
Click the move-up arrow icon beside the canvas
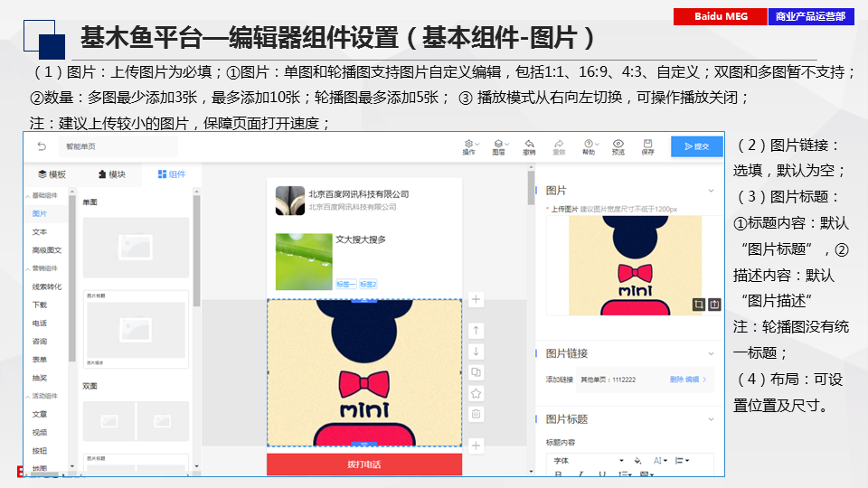(476, 331)
